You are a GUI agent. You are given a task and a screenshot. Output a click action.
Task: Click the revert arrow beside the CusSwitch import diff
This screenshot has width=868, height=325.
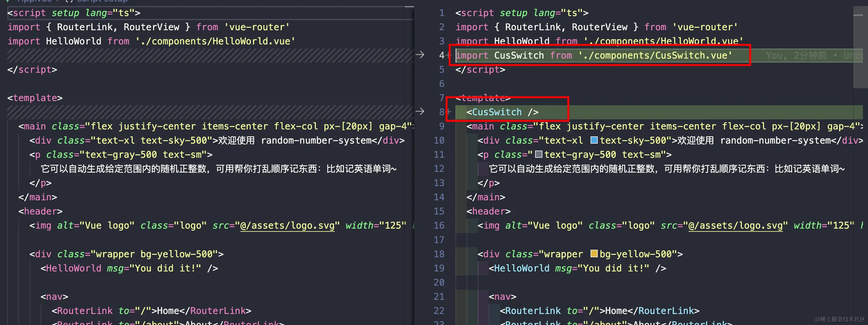click(420, 54)
